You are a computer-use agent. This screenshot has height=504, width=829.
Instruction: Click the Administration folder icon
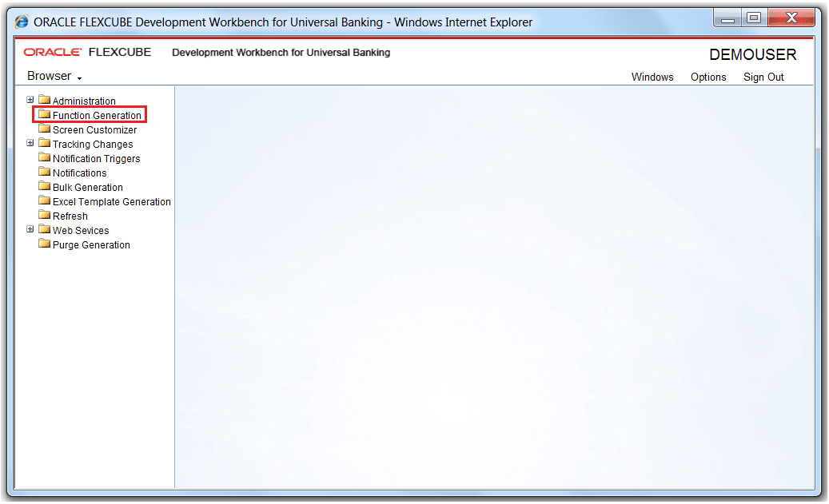pyautogui.click(x=45, y=100)
